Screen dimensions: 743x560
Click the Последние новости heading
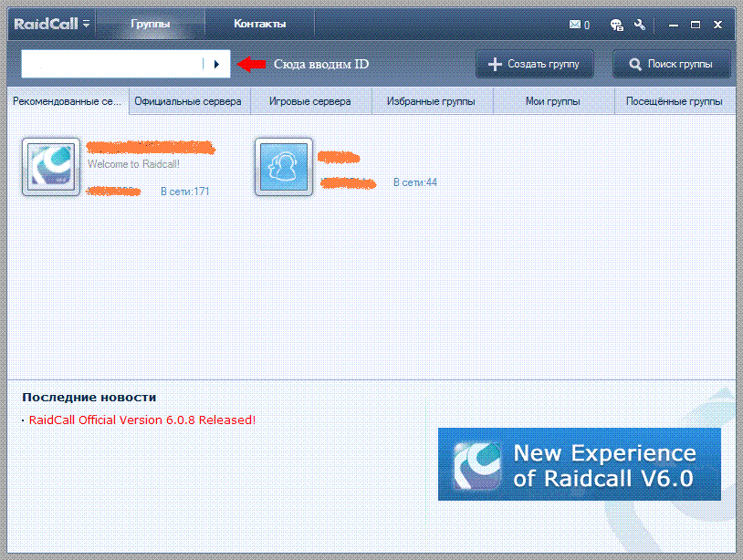[x=89, y=397]
